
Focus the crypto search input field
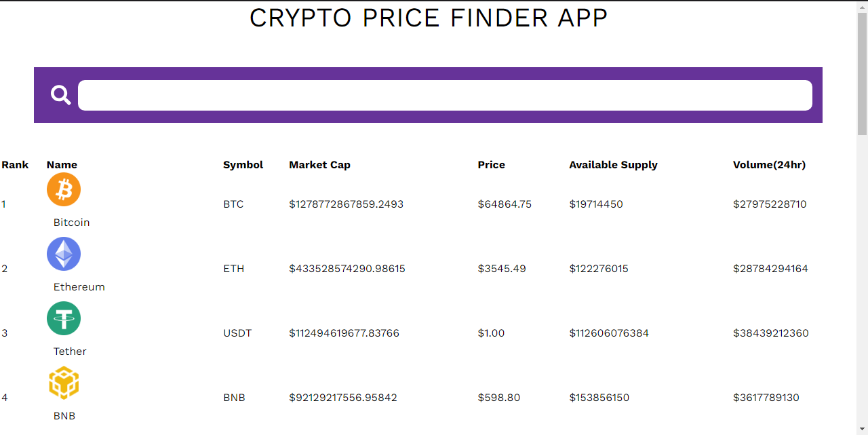click(x=445, y=95)
